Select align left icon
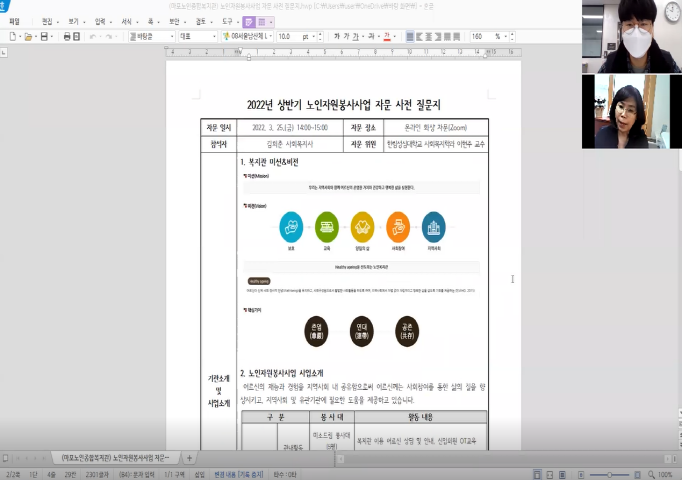 (419, 37)
